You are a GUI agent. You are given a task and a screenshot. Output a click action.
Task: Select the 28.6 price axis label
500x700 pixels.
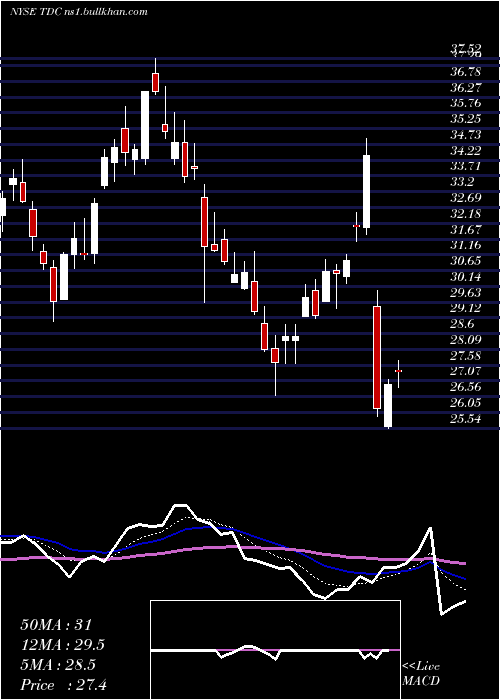click(x=462, y=324)
